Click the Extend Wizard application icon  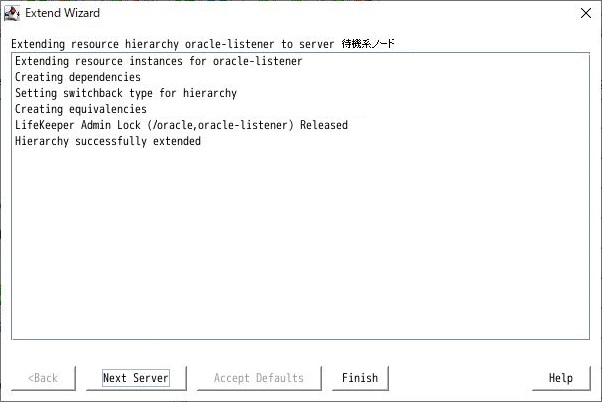[x=12, y=13]
